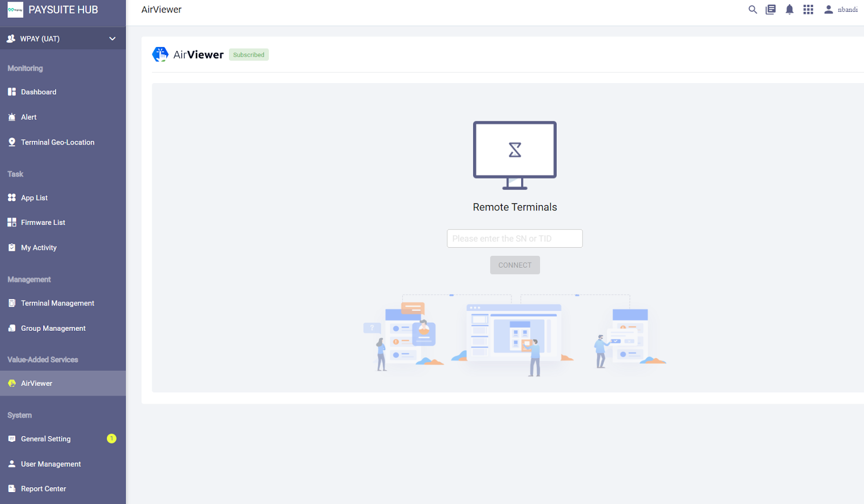The width and height of the screenshot is (864, 504).
Task: Click the AirViewer wordmark beside the logo
Action: coord(198,55)
